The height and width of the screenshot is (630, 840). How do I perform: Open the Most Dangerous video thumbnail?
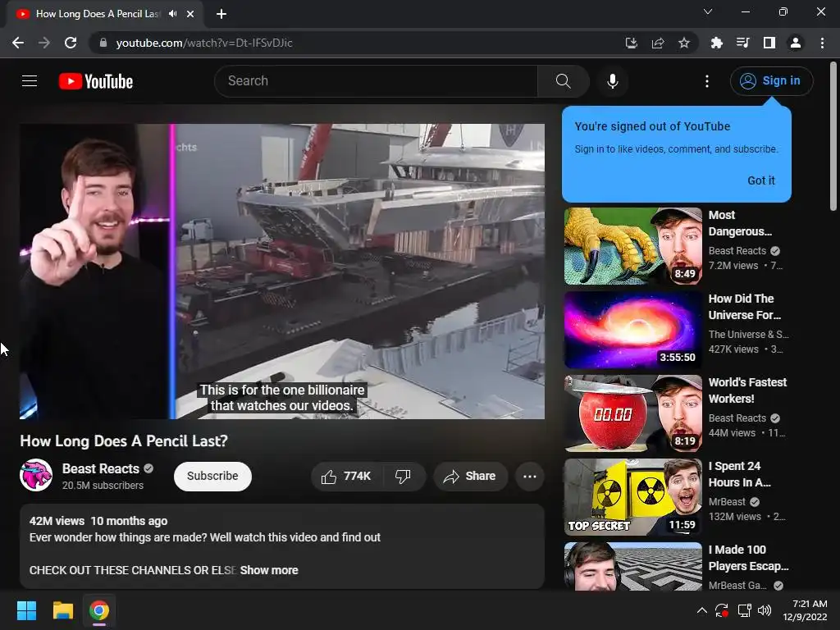click(632, 246)
